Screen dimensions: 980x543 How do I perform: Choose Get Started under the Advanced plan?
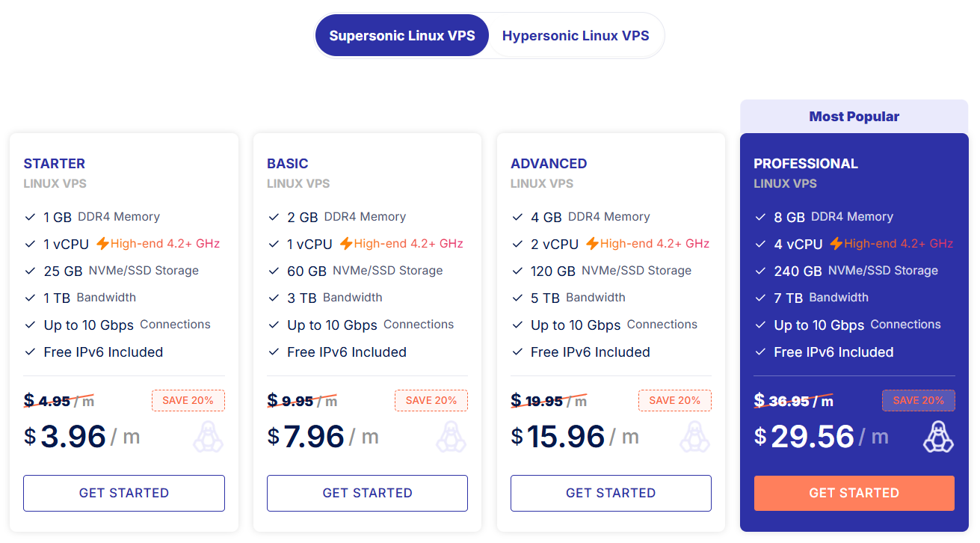611,493
